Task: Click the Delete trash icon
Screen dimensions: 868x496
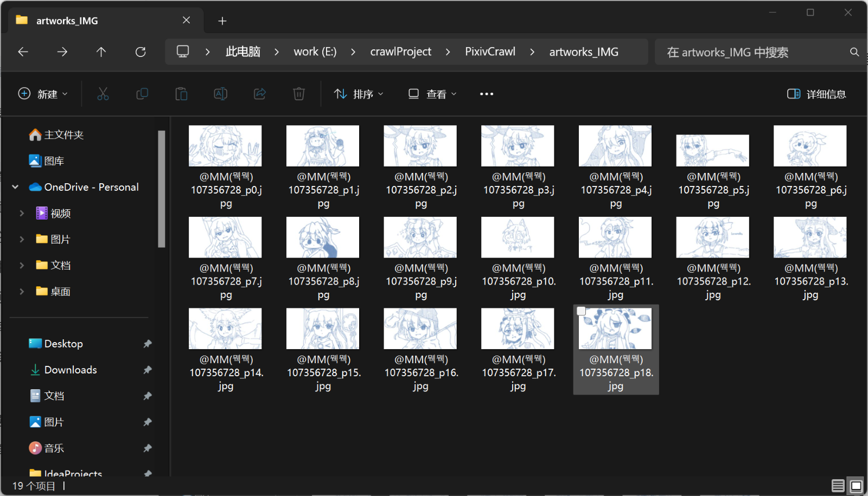Action: coord(299,94)
